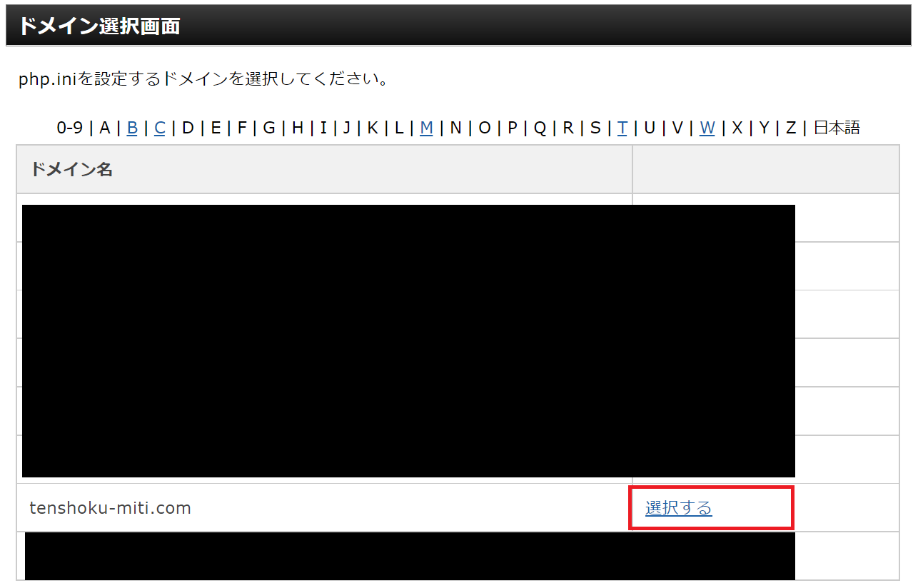Click the letter A in the index

click(x=105, y=128)
